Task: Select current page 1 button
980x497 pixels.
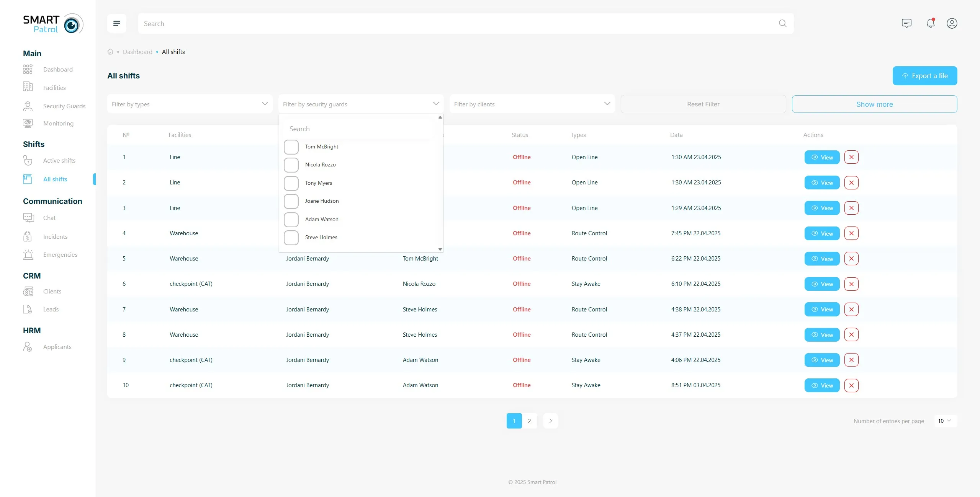Action: click(x=514, y=421)
